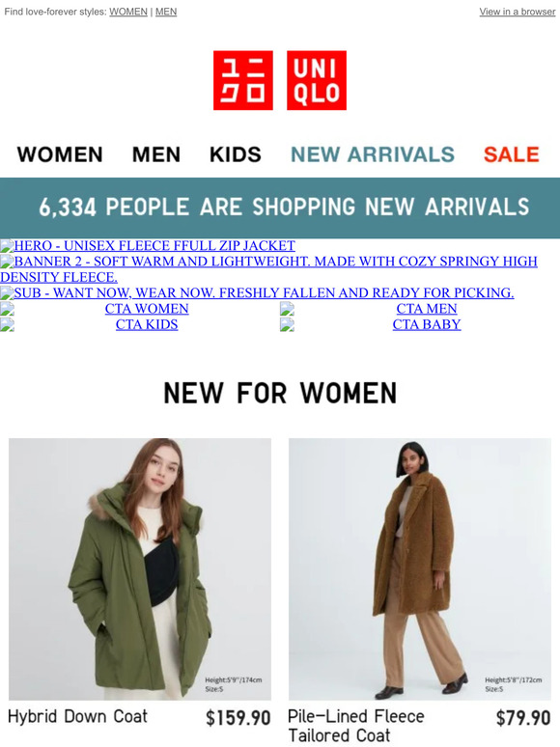
Task: Open the WOMEN navigation menu item
Action: point(60,154)
